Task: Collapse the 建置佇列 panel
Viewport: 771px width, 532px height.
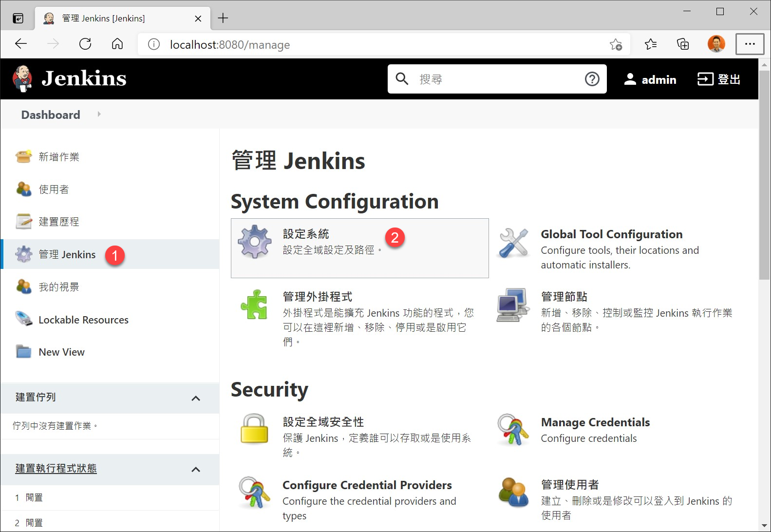Action: pyautogui.click(x=196, y=399)
